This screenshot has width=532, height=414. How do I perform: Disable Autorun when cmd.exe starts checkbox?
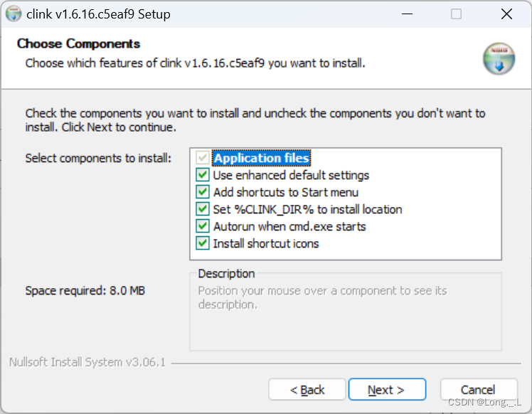coord(203,226)
